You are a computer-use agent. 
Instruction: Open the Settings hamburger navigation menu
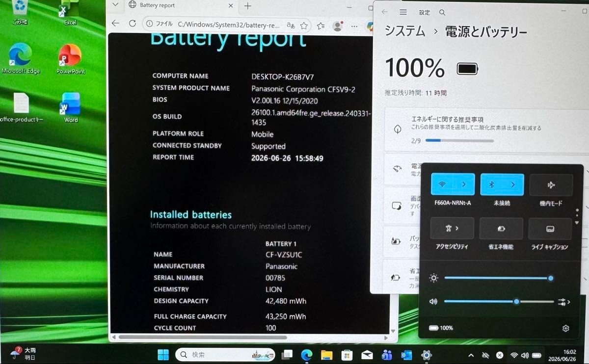403,12
